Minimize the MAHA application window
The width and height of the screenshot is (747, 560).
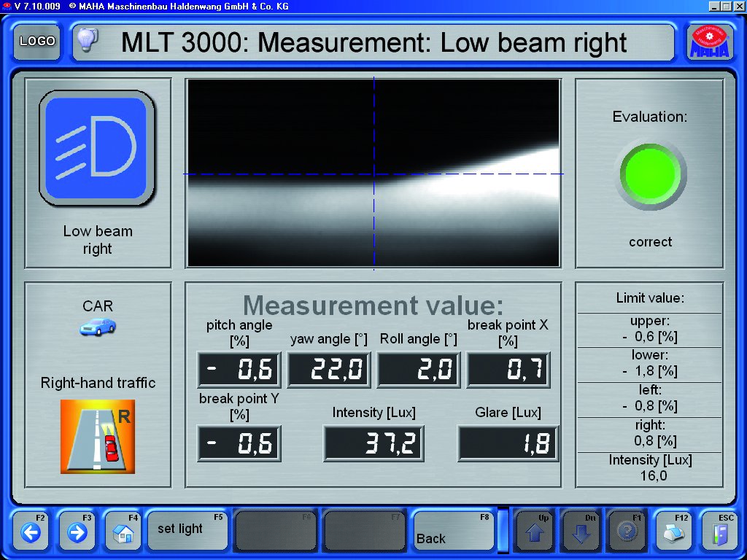point(714,6)
